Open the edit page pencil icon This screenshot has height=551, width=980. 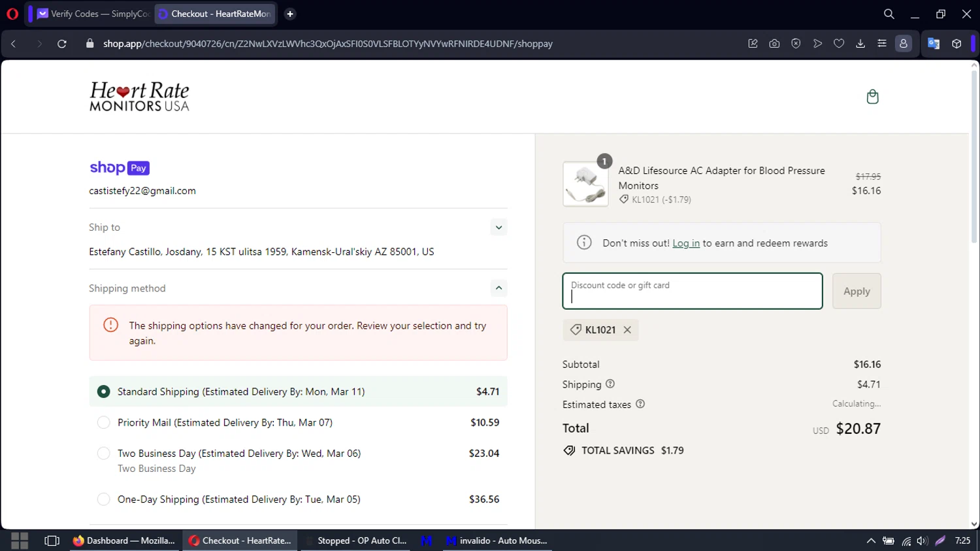point(753,44)
